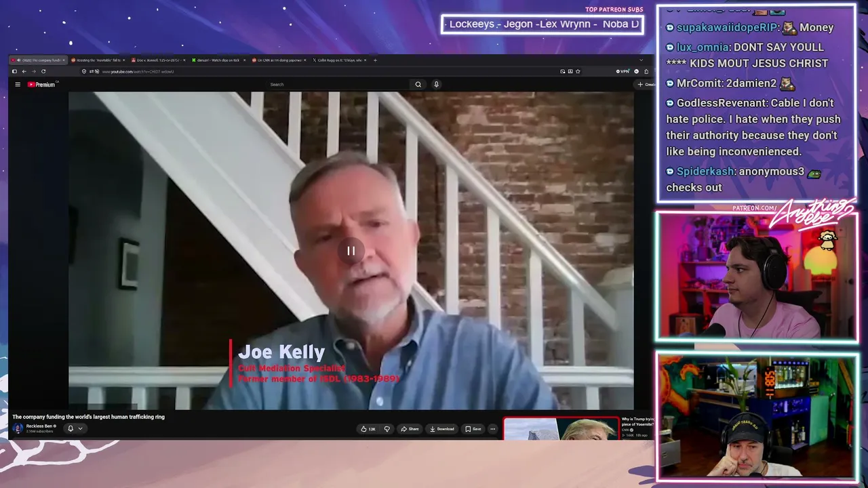The height and width of the screenshot is (488, 868).
Task: Select the youtube.com address bar URL
Action: click(x=138, y=72)
